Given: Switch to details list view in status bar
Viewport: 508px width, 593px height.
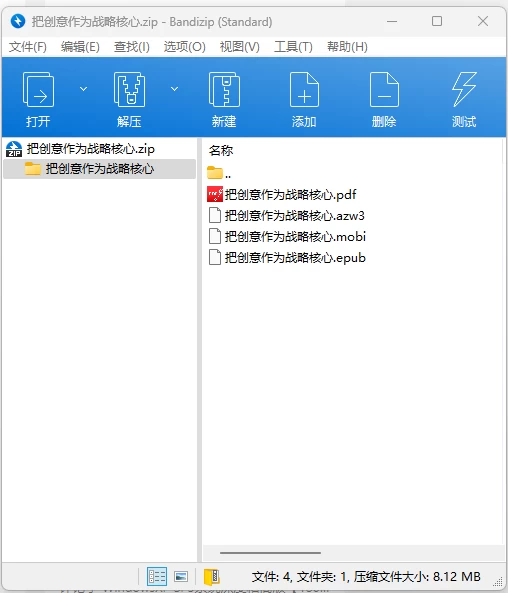Looking at the screenshot, I should point(157,577).
